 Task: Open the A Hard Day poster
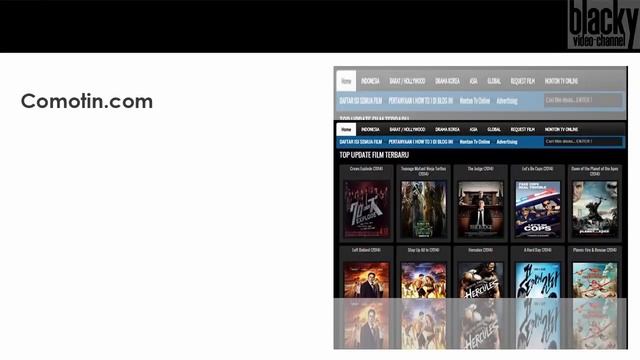click(538, 280)
